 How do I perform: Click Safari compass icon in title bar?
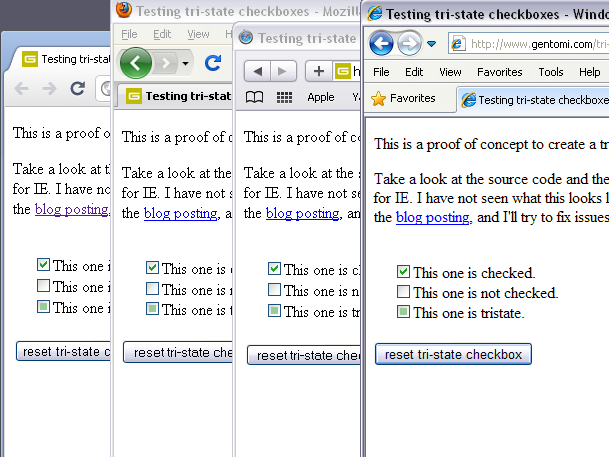pyautogui.click(x=246, y=37)
